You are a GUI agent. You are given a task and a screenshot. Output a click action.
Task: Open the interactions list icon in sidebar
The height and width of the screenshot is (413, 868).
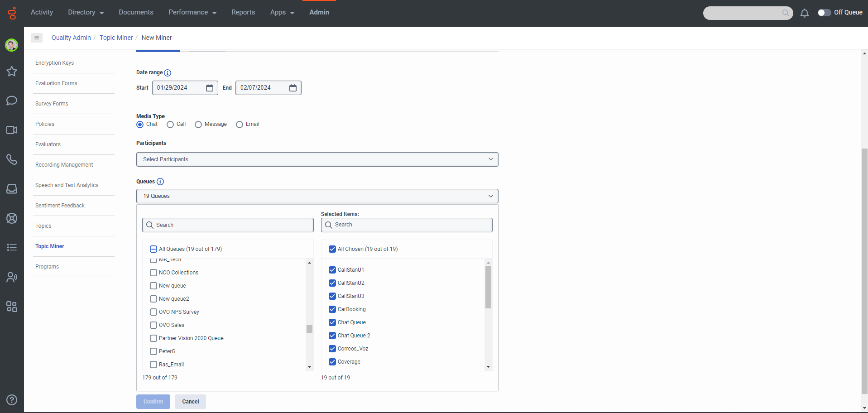11,247
